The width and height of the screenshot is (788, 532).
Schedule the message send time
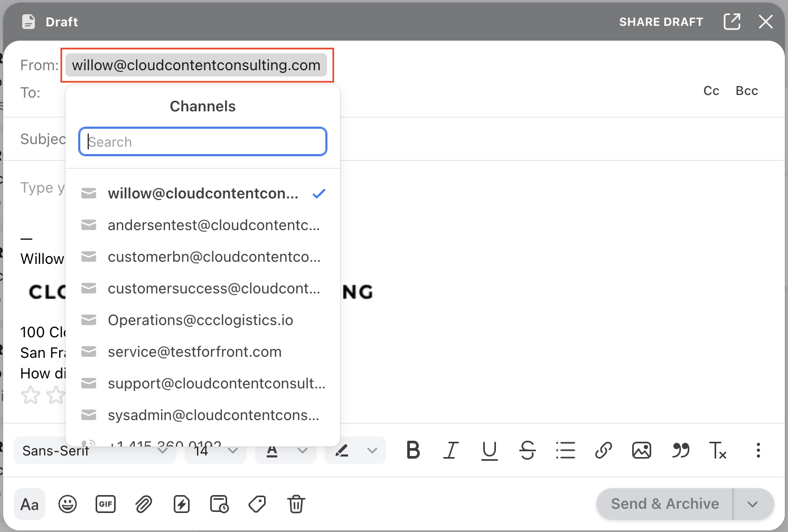click(x=220, y=504)
